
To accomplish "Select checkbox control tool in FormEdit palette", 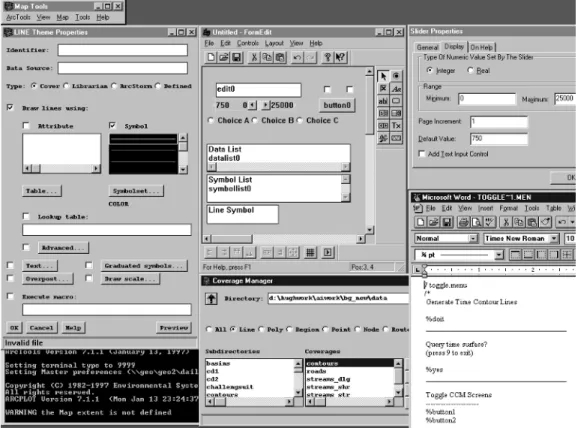I will tap(383, 88).
